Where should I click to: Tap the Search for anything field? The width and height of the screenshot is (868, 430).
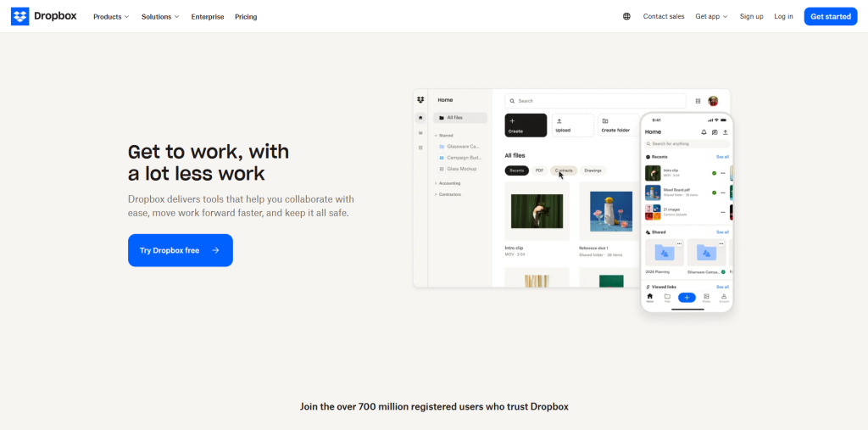coord(687,144)
